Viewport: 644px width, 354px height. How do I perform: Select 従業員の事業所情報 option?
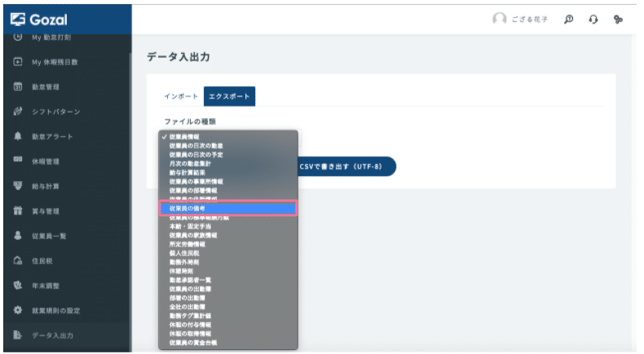point(228,181)
